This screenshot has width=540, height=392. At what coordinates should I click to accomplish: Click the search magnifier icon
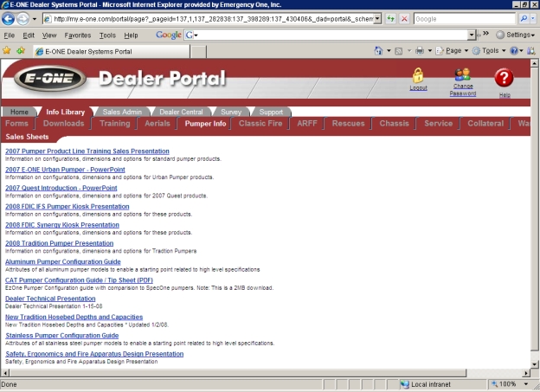point(524,18)
